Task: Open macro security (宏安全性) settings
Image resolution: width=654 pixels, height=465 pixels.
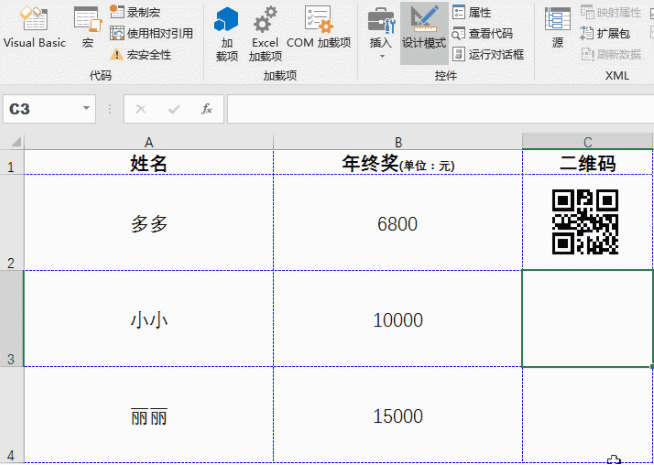Action: tap(141, 54)
